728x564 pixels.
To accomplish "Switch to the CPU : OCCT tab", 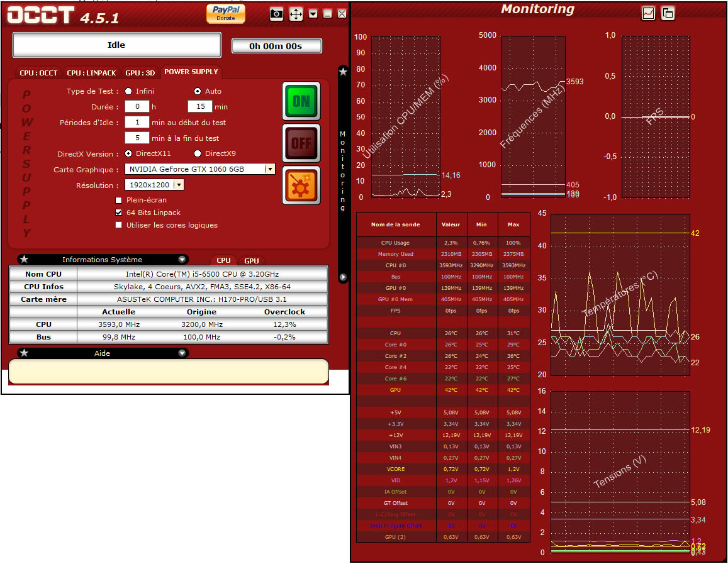I will click(38, 73).
